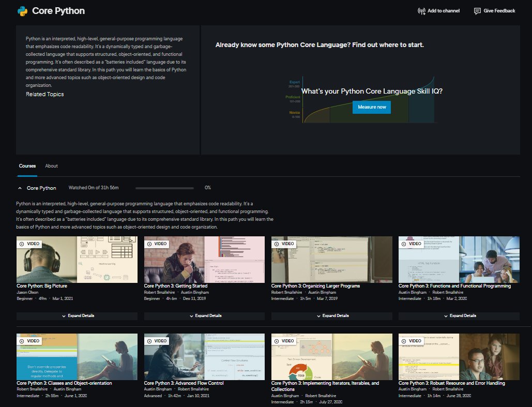Click the Python logo icon
Screen dimensions: 532x407
(22, 11)
